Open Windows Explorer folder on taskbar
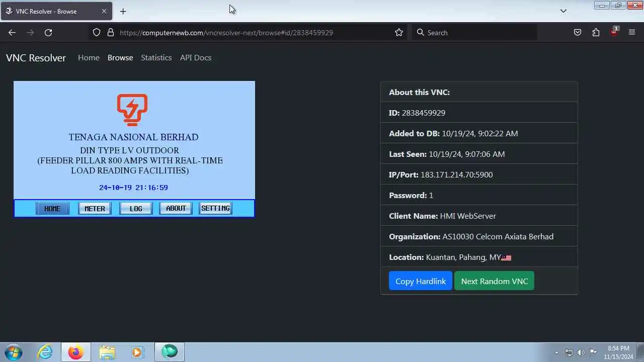 click(107, 352)
